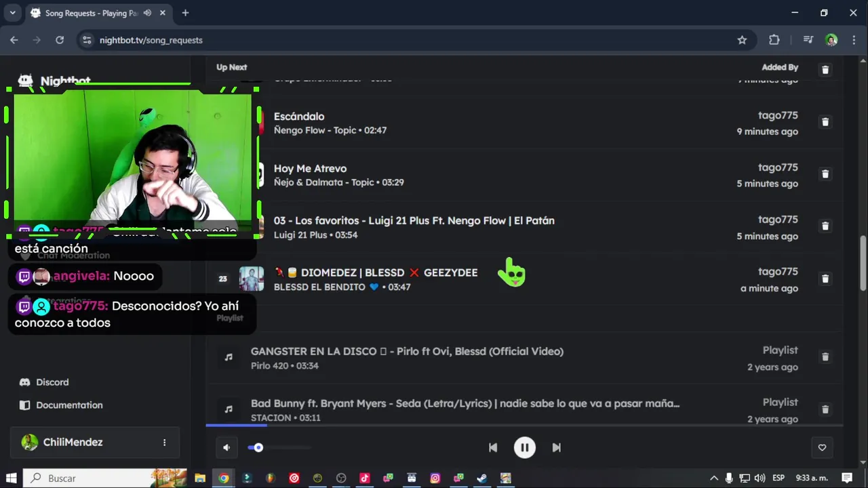The height and width of the screenshot is (488, 868).
Task: Click the trash icon in Up Next header
Action: click(825, 70)
